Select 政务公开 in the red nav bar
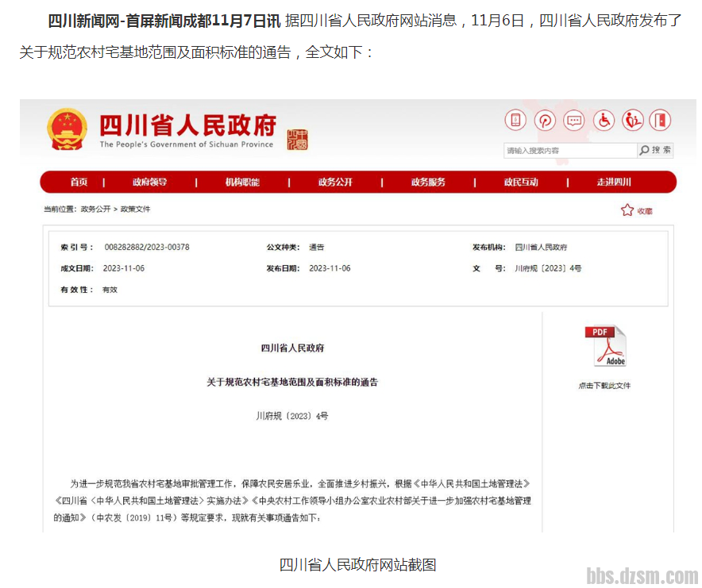The height and width of the screenshot is (588, 702). [335, 183]
